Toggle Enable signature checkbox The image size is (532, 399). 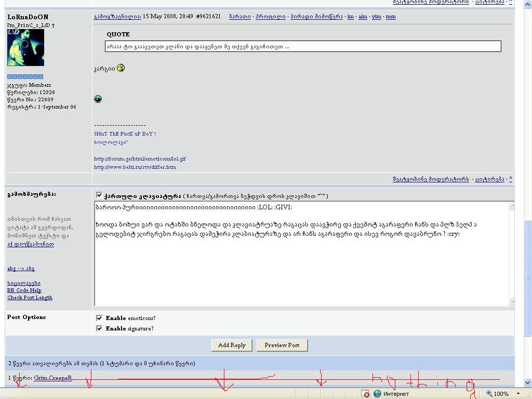[99, 328]
